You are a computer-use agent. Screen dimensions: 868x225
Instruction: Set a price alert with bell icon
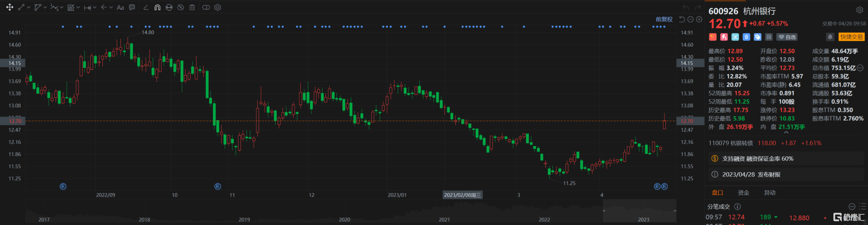(830, 37)
